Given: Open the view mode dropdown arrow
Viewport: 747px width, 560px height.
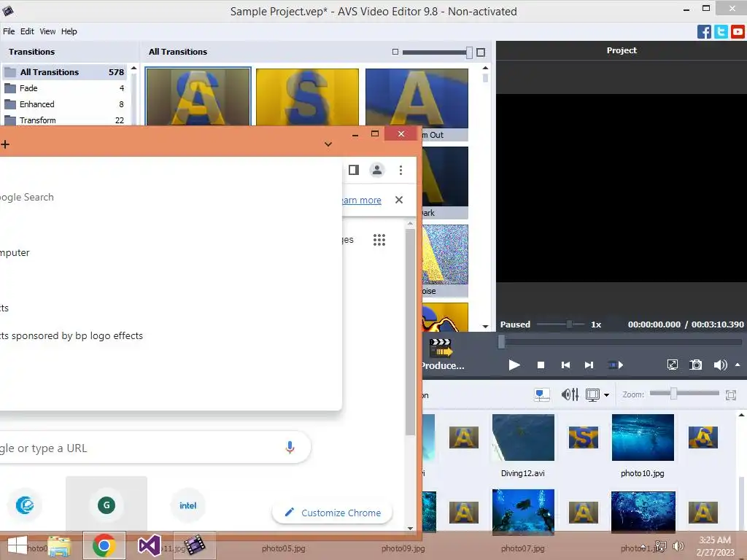Looking at the screenshot, I should point(606,394).
